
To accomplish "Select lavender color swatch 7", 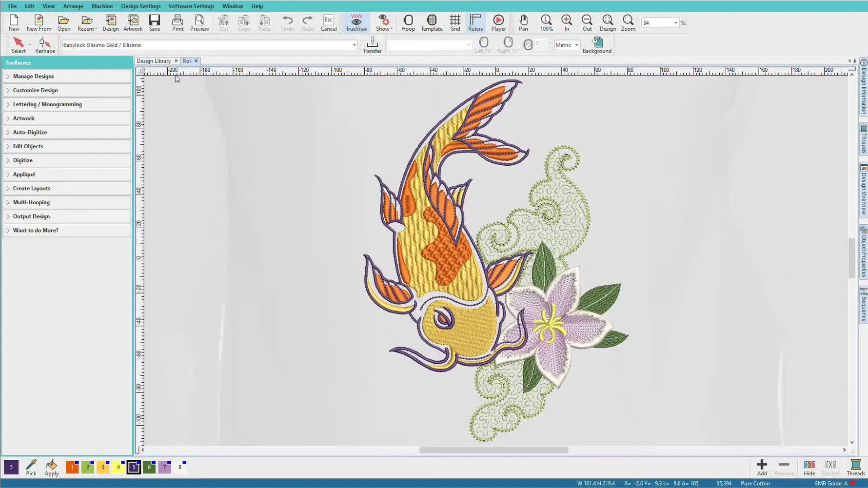I will click(164, 467).
